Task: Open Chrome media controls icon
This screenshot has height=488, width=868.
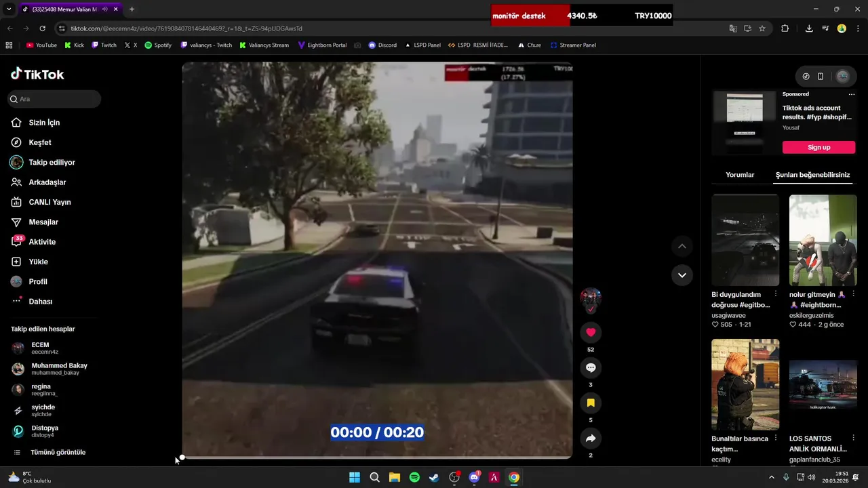Action: 825,28
